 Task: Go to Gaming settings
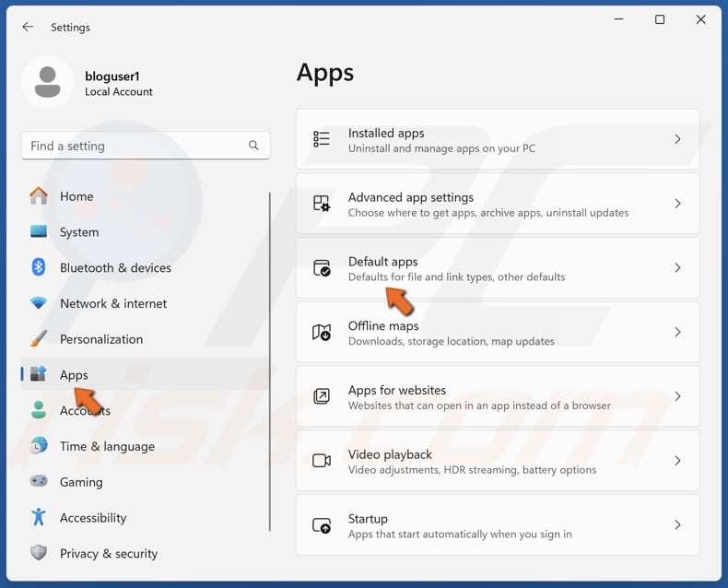tap(145, 482)
